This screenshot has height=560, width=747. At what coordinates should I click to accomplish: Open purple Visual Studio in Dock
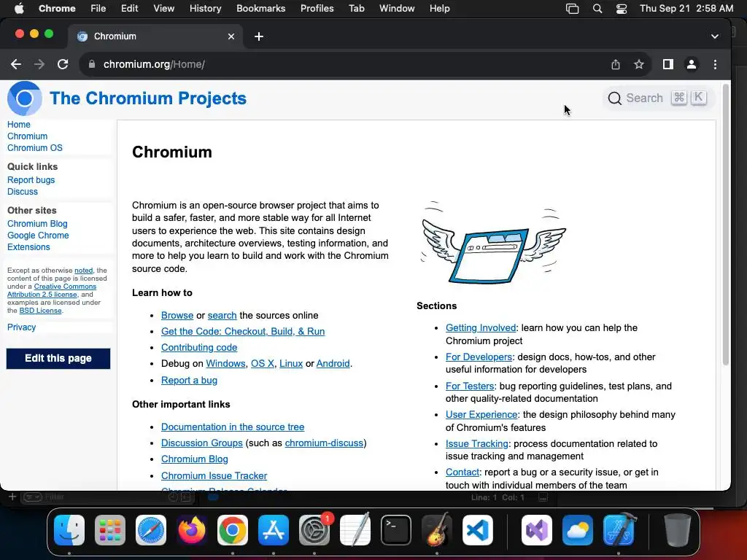(x=537, y=530)
